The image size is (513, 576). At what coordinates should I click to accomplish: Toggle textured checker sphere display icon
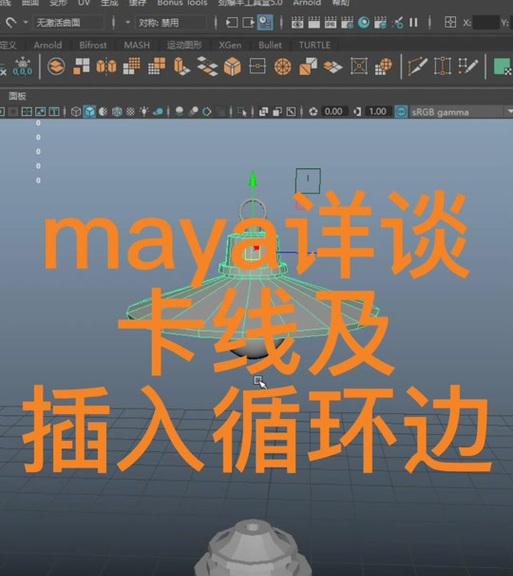[130, 112]
